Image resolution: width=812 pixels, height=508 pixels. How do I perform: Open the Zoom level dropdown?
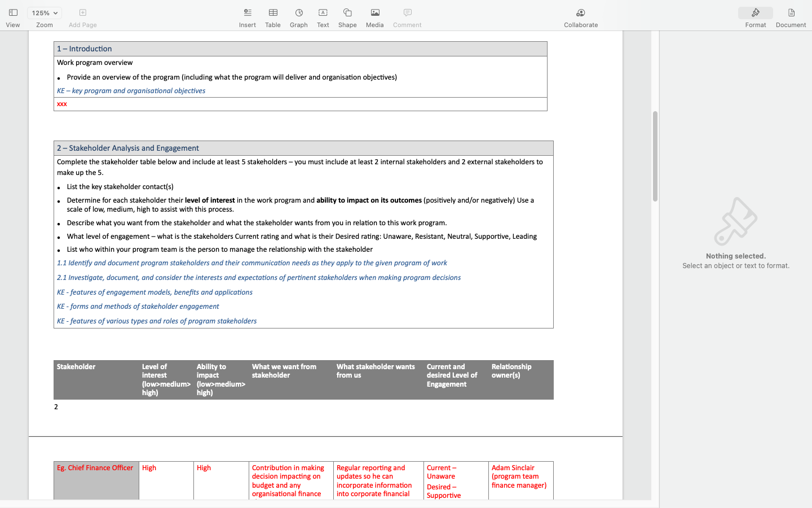click(44, 12)
